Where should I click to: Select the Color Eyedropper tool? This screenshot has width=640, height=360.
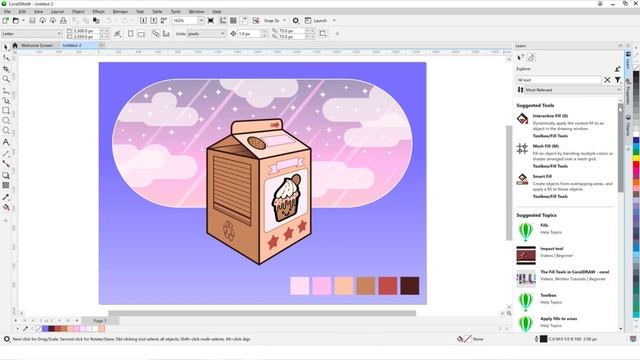pos(6,197)
